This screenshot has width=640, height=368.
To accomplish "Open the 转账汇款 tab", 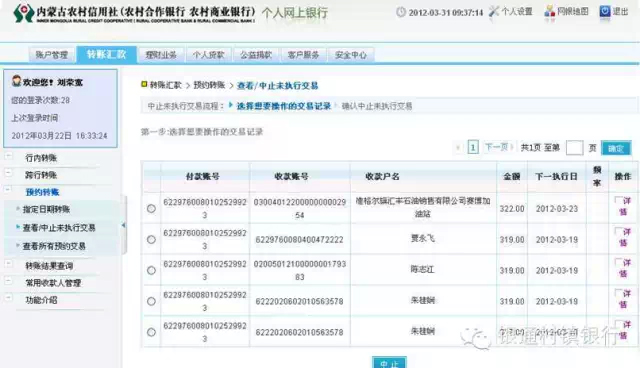I will point(107,54).
